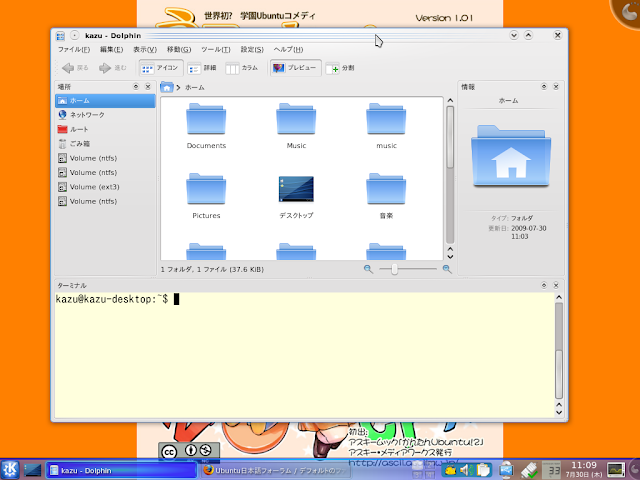Select ネットワーク in the places panel
The image size is (640, 480).
point(105,115)
